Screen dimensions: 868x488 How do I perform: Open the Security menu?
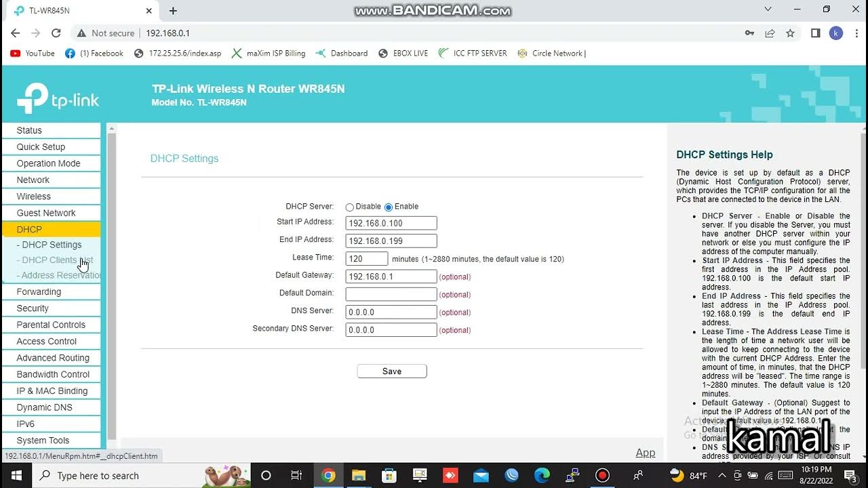pyautogui.click(x=51, y=308)
